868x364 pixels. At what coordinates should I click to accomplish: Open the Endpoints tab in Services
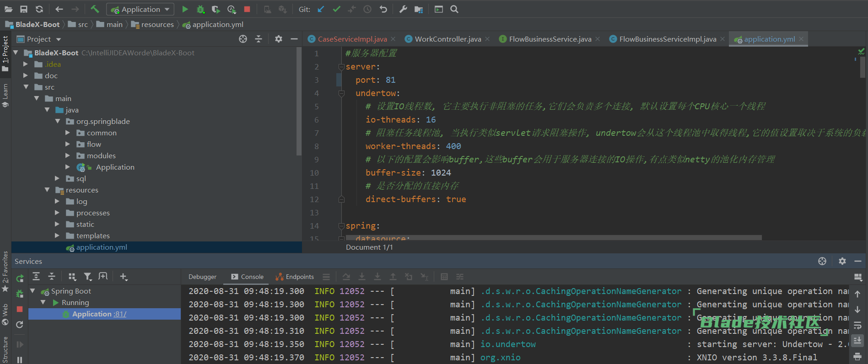(x=295, y=277)
